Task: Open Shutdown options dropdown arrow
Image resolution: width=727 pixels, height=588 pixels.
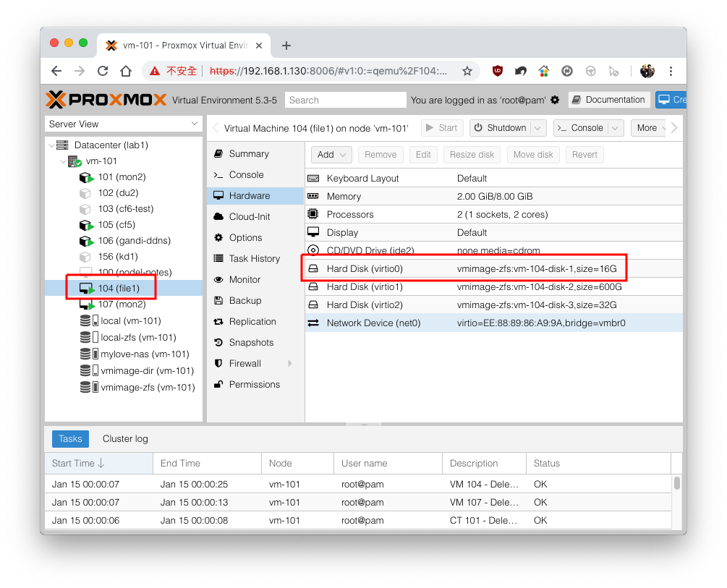Action: [x=537, y=128]
